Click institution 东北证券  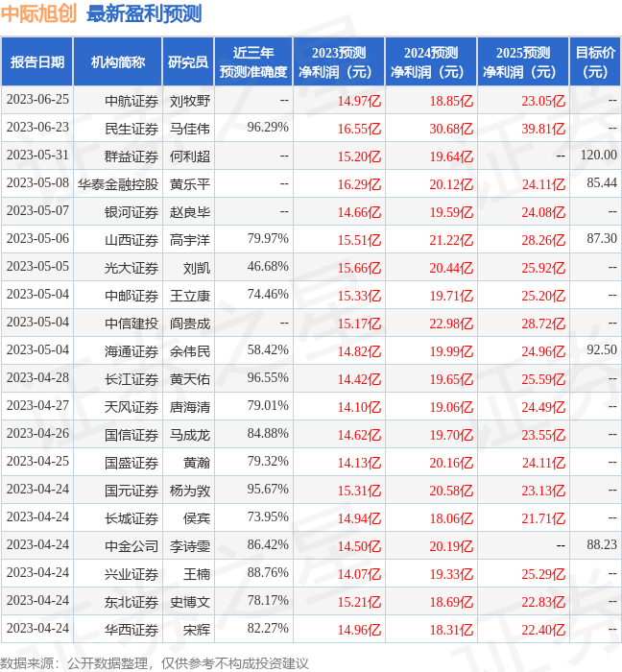point(132,603)
